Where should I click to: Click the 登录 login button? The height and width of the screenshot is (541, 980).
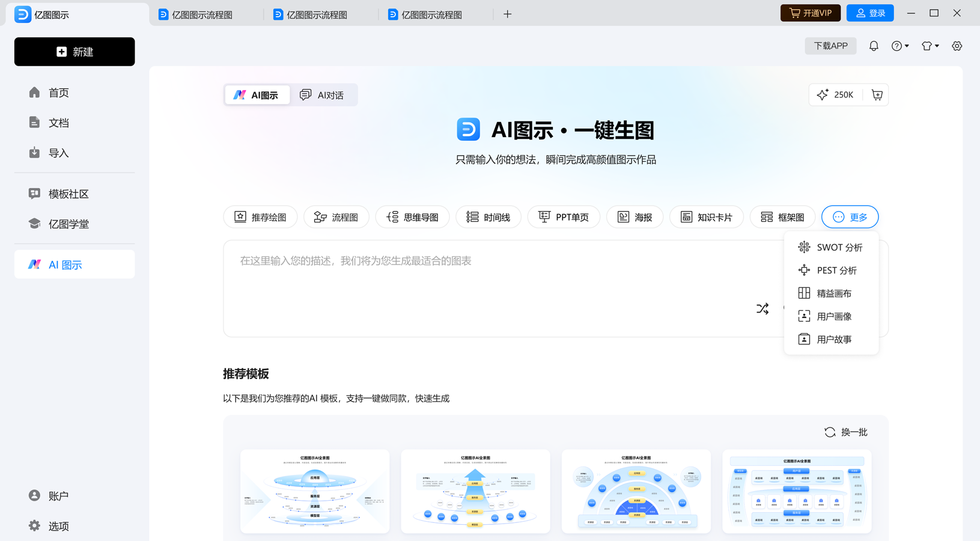[x=869, y=12]
